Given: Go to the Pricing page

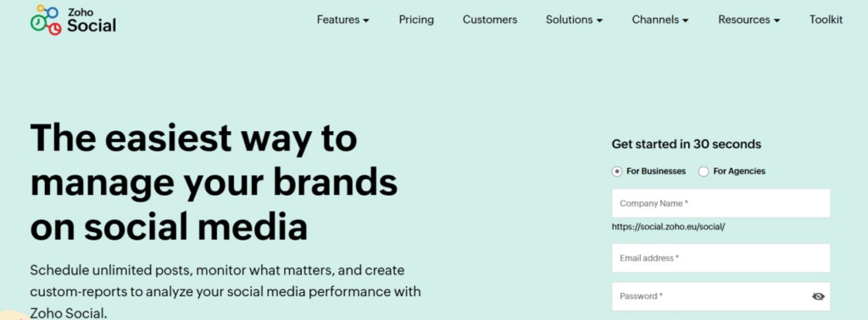Looking at the screenshot, I should (416, 20).
